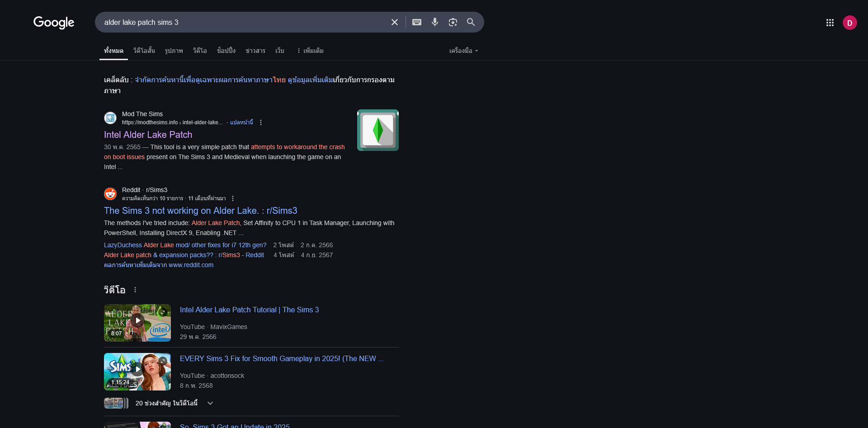Click into the search box text field
The width and height of the screenshot is (868, 428).
[244, 22]
